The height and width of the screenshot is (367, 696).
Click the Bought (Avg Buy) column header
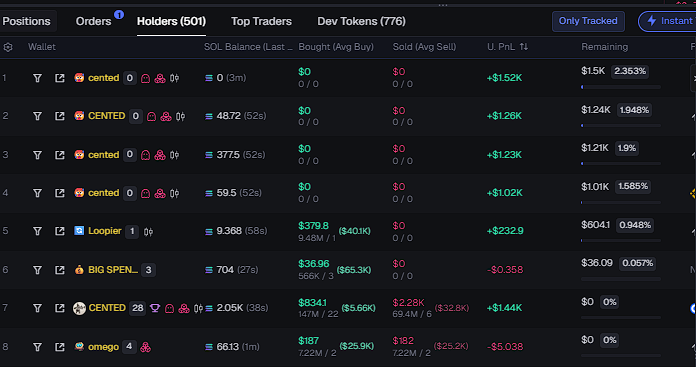(x=336, y=47)
